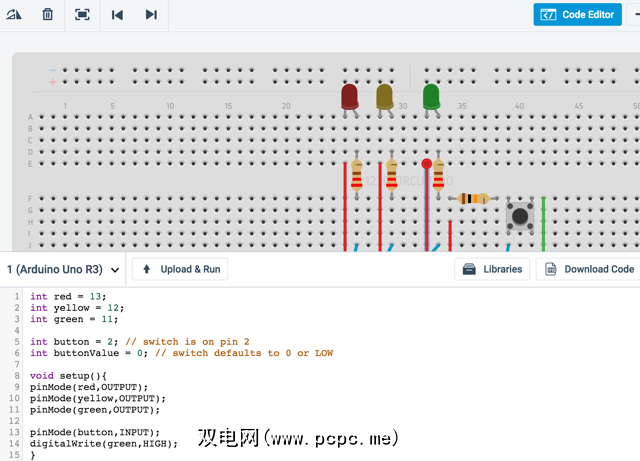
Task: Go to the previous step arrow
Action: click(x=117, y=14)
